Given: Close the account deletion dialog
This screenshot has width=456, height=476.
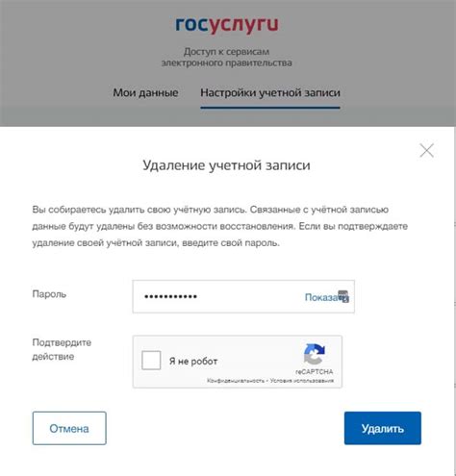Looking at the screenshot, I should (426, 150).
